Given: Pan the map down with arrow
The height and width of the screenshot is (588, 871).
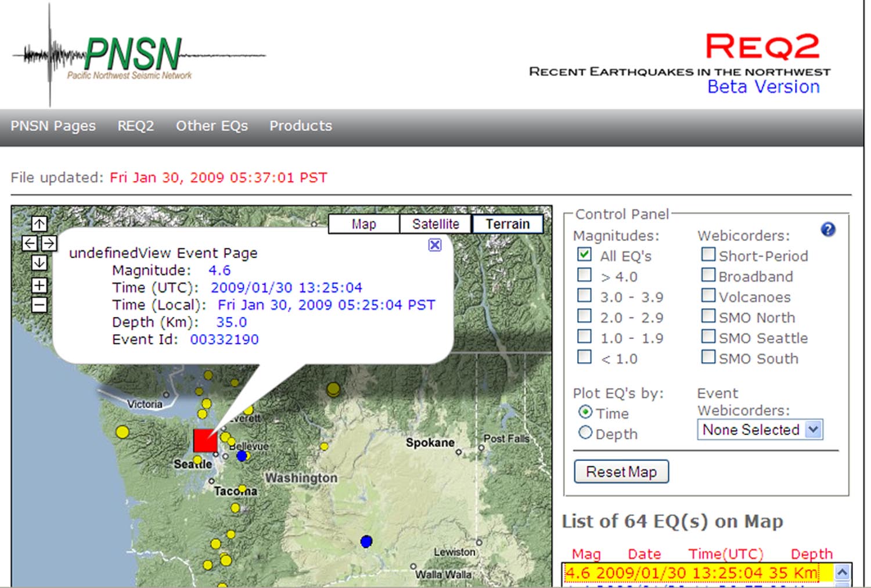Looking at the screenshot, I should tap(39, 262).
